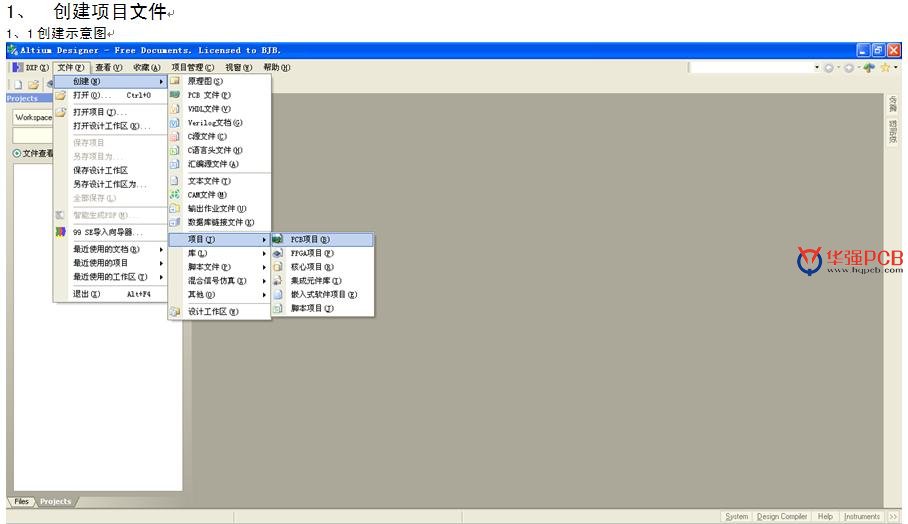The height and width of the screenshot is (524, 908).
Task: Expand the 最近使用的文档 submenu
Action: [112, 249]
